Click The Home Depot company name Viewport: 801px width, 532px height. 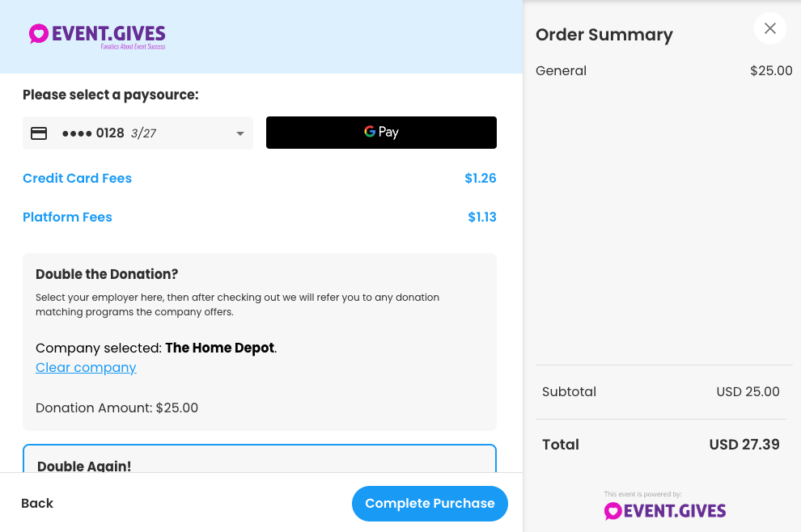coord(219,348)
